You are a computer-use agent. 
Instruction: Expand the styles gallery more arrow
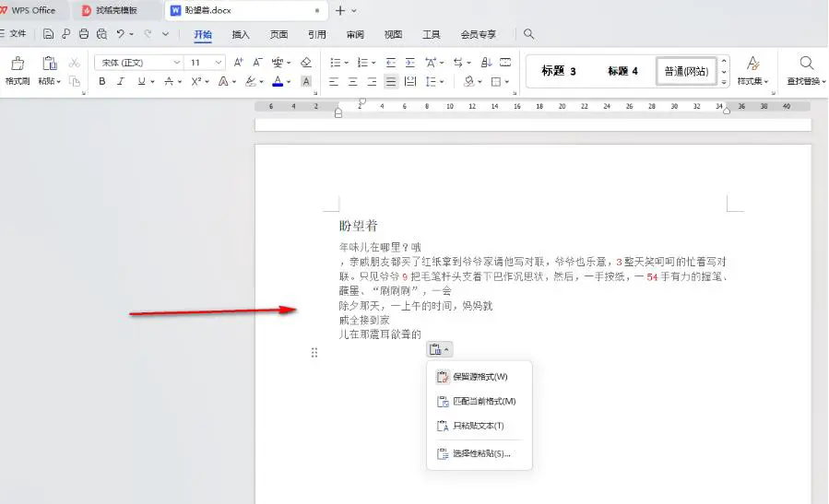(x=724, y=82)
